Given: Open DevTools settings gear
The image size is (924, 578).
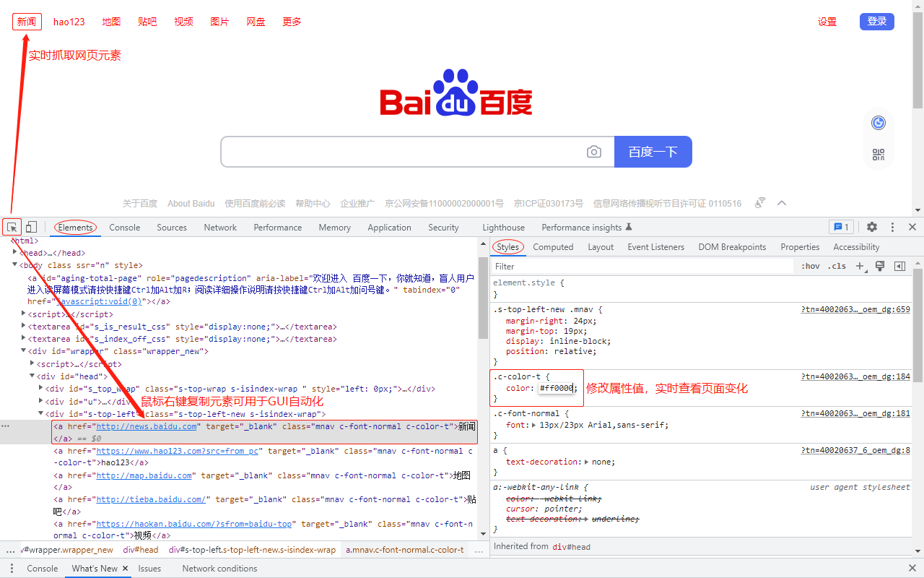Looking at the screenshot, I should [872, 227].
